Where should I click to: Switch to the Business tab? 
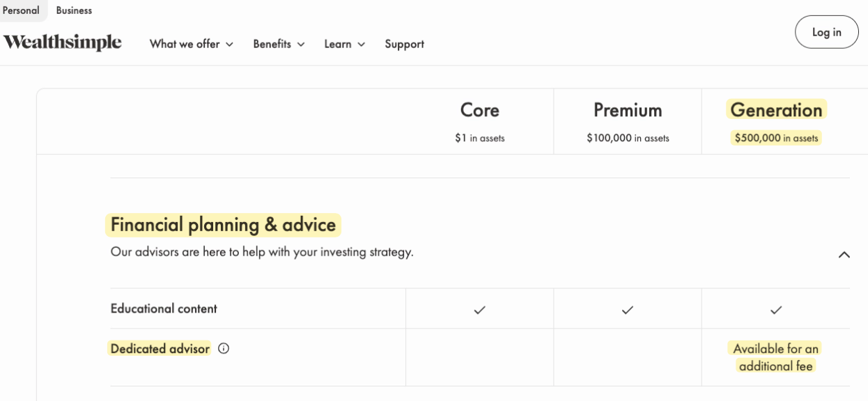[x=74, y=10]
